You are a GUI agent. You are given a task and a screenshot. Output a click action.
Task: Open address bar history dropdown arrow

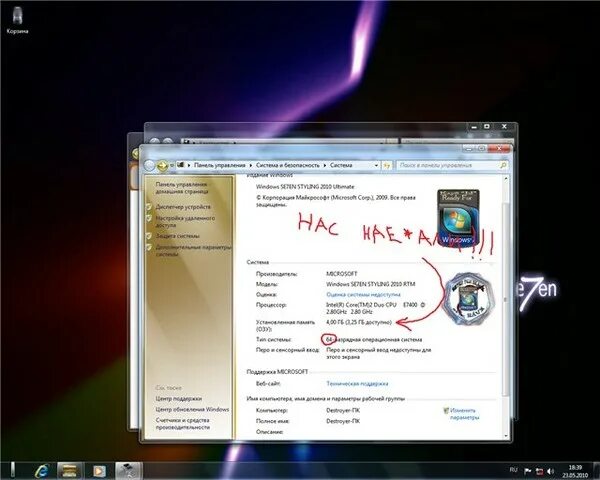tap(376, 165)
